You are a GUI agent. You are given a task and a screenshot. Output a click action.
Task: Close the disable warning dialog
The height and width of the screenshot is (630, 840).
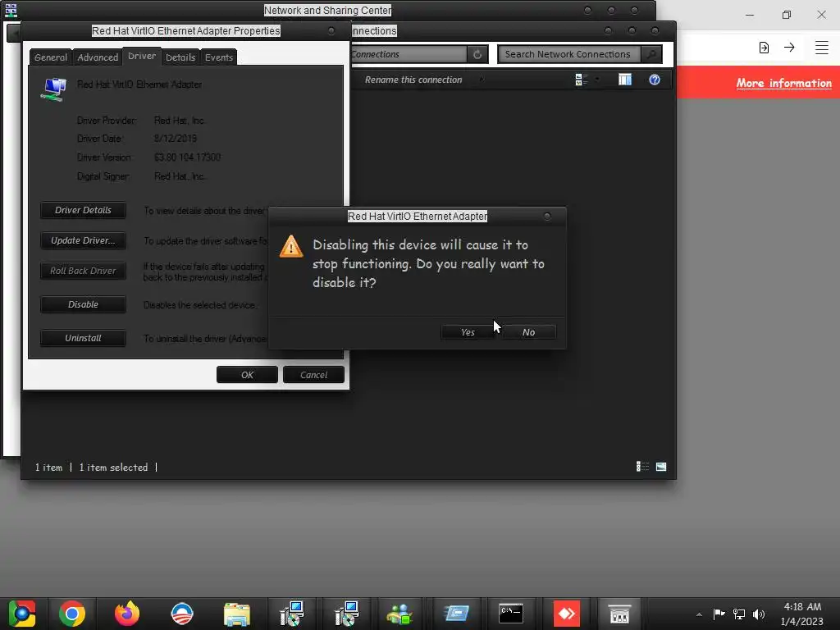tap(547, 217)
